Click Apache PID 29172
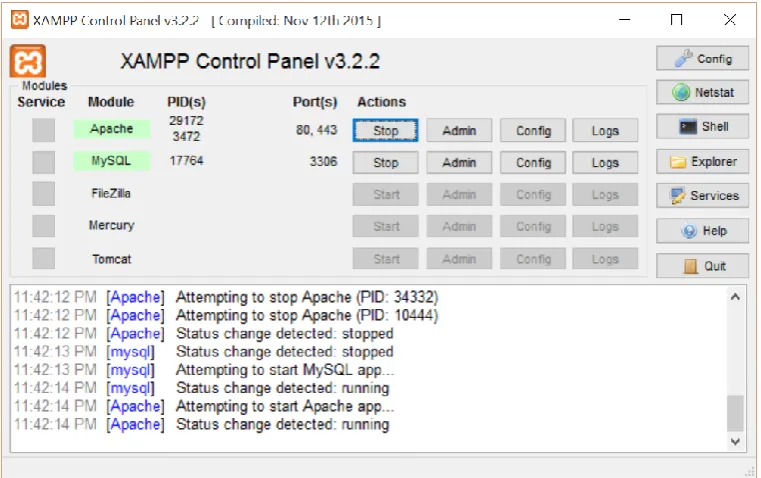Image resolution: width=761 pixels, height=478 pixels. (186, 120)
